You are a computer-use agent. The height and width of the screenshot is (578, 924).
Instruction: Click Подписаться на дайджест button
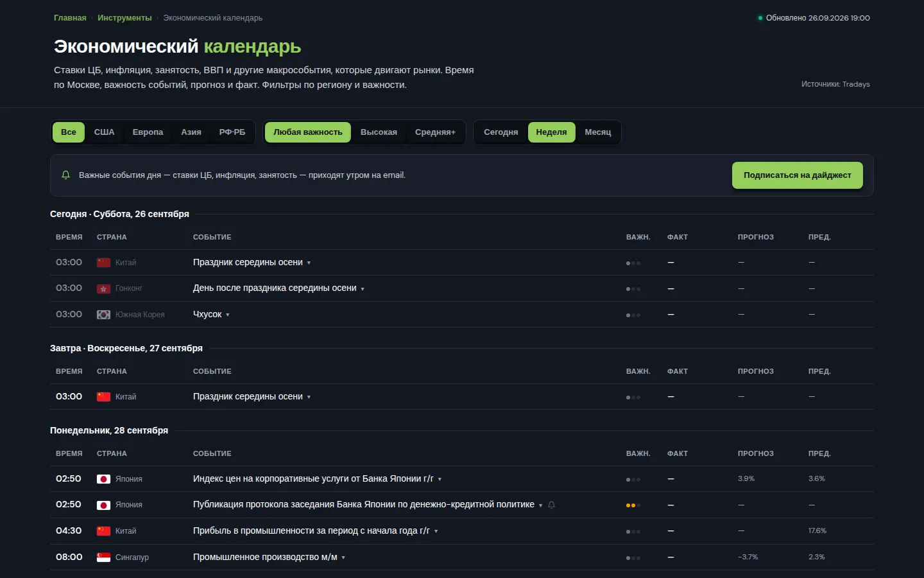point(798,175)
